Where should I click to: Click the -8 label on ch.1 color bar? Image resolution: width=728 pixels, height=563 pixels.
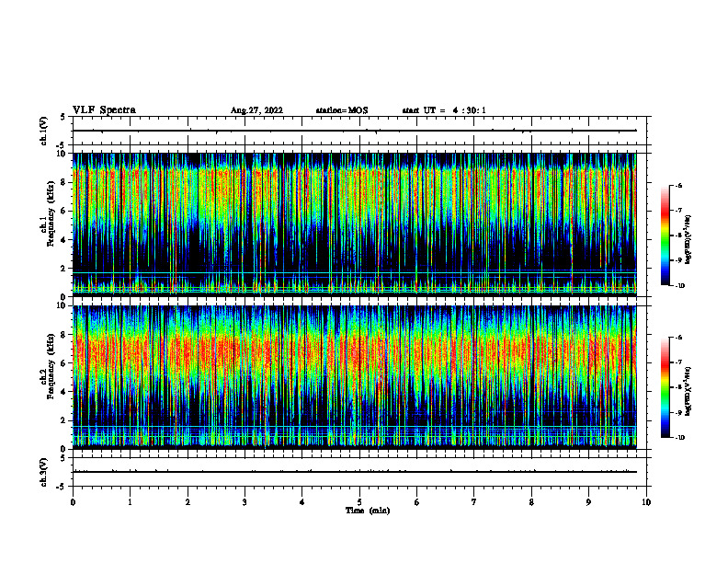tap(678, 236)
